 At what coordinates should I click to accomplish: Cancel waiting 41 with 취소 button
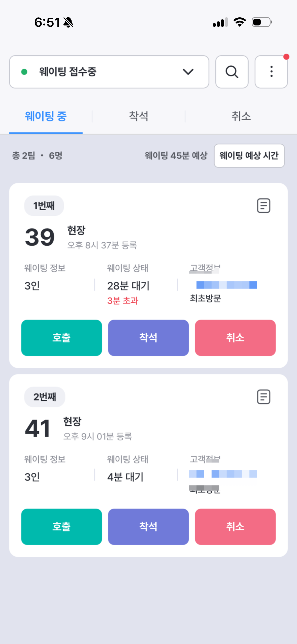click(235, 527)
